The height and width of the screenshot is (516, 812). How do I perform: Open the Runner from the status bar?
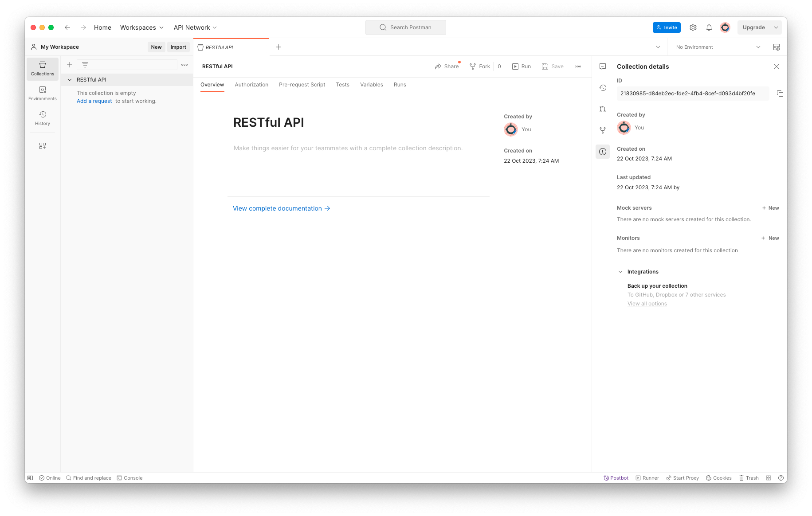pos(647,478)
